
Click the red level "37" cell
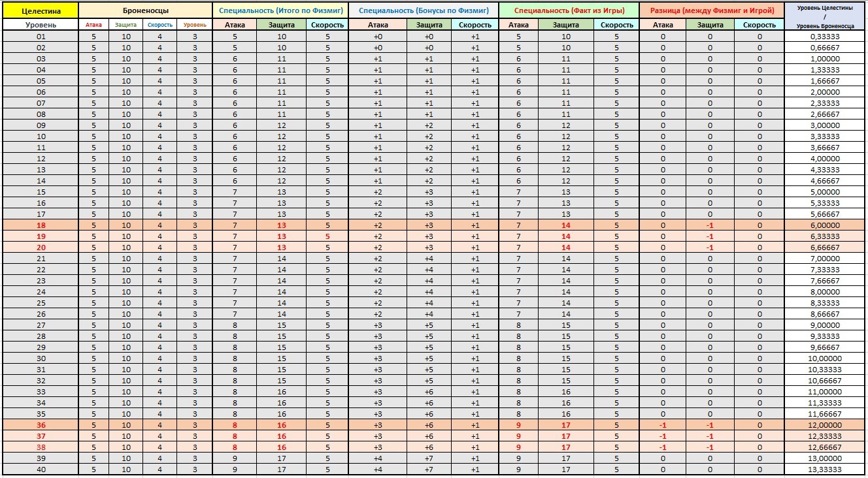click(x=41, y=436)
